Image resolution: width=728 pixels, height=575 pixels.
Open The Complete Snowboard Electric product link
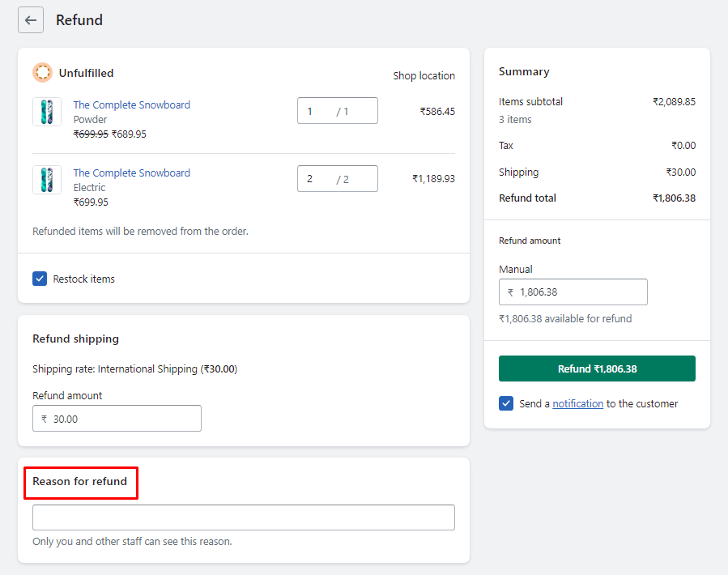[131, 172]
